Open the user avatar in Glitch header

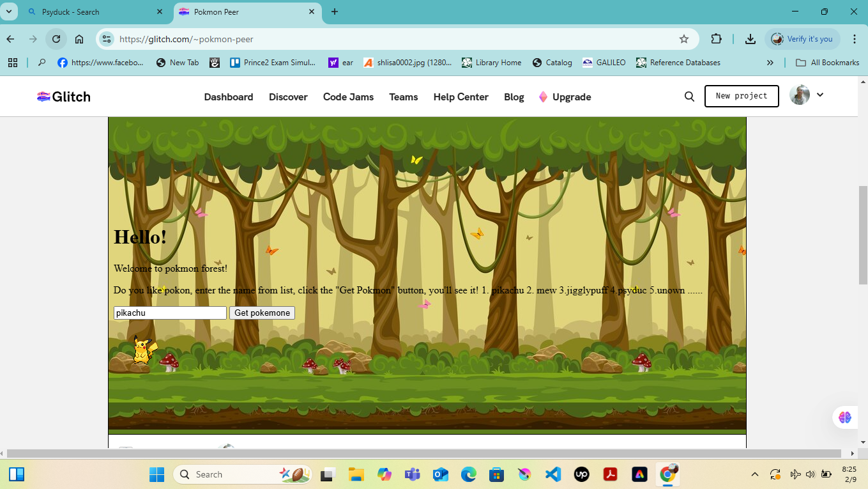pyautogui.click(x=800, y=95)
